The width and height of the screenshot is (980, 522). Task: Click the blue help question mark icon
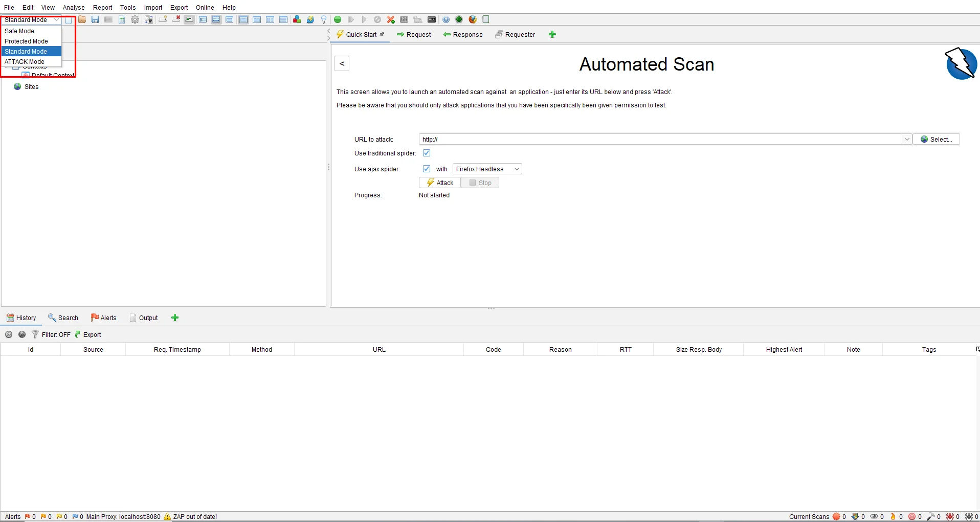coord(446,19)
